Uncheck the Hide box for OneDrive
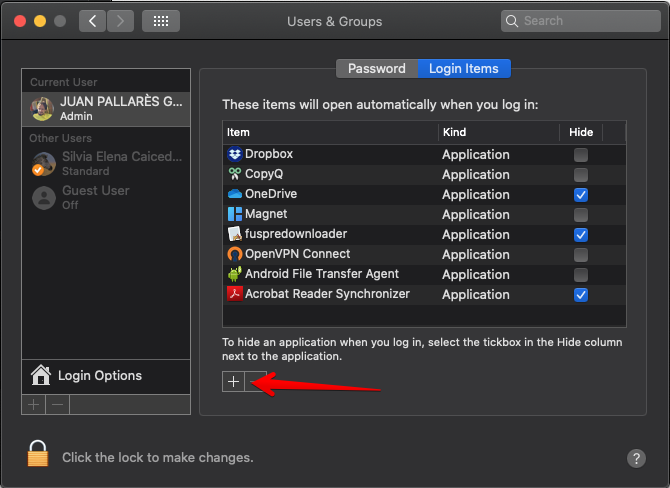This screenshot has height=488, width=670. click(x=581, y=195)
